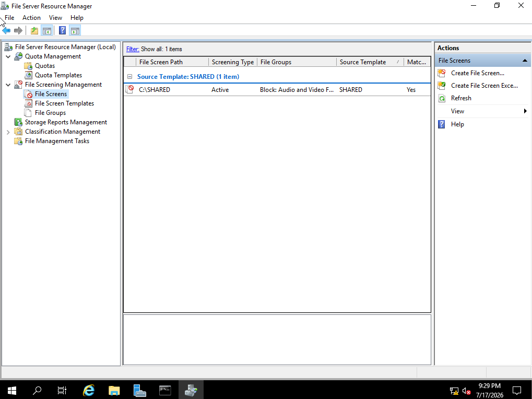Select the Storage Reports Management label
Screen dimensions: 532x399
(66, 122)
